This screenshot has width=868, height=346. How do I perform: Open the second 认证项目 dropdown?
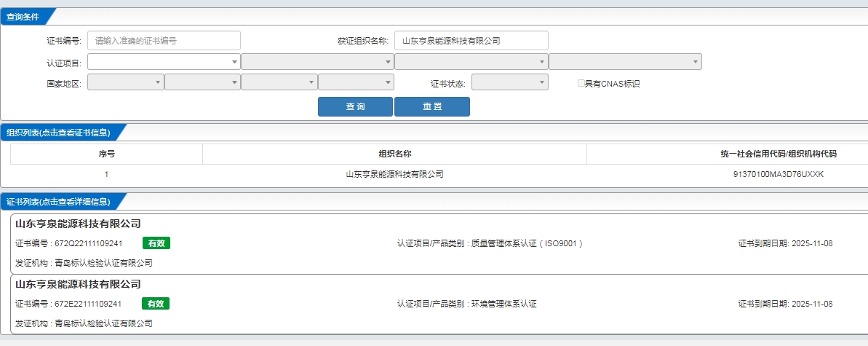click(x=318, y=61)
